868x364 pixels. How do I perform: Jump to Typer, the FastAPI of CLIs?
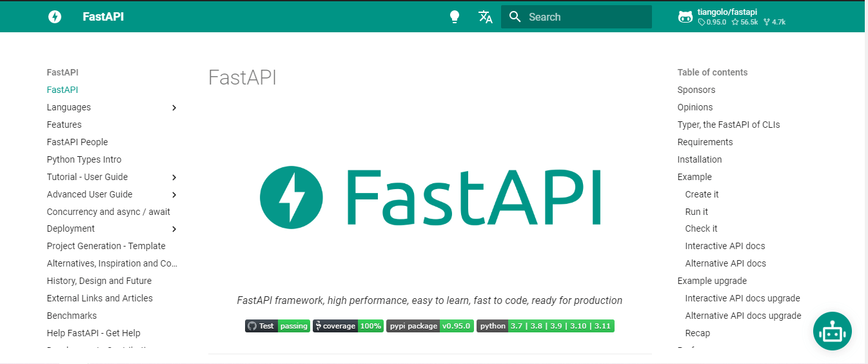(729, 125)
